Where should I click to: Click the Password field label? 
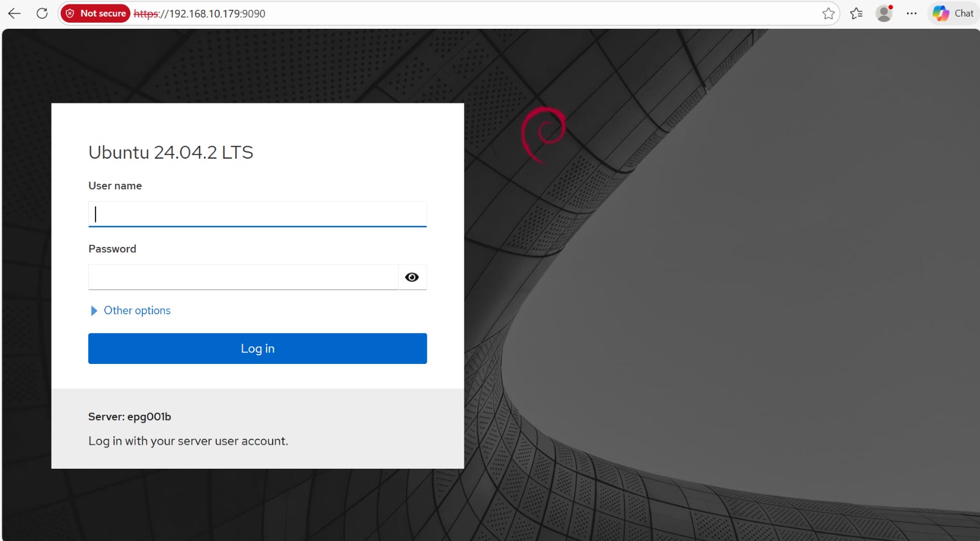pyautogui.click(x=112, y=249)
